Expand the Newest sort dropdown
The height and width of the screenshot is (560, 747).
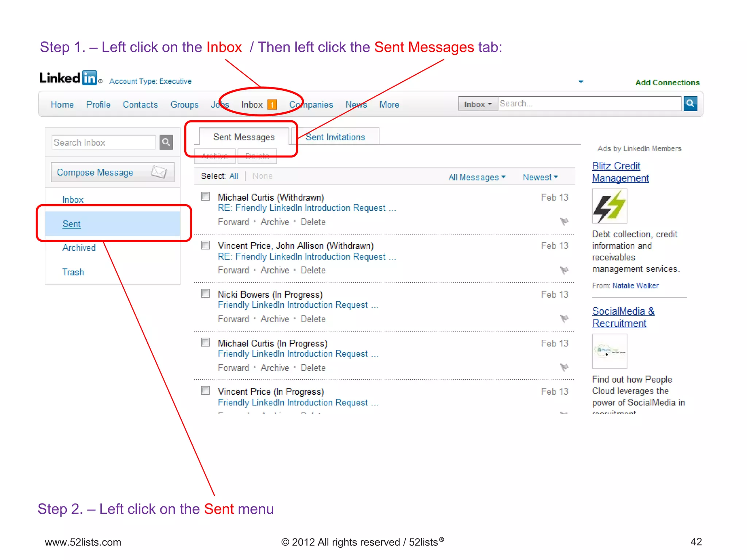[x=540, y=177]
